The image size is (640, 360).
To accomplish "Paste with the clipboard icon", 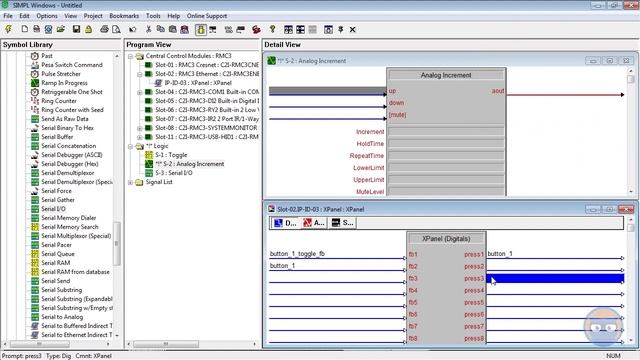I will point(173,29).
